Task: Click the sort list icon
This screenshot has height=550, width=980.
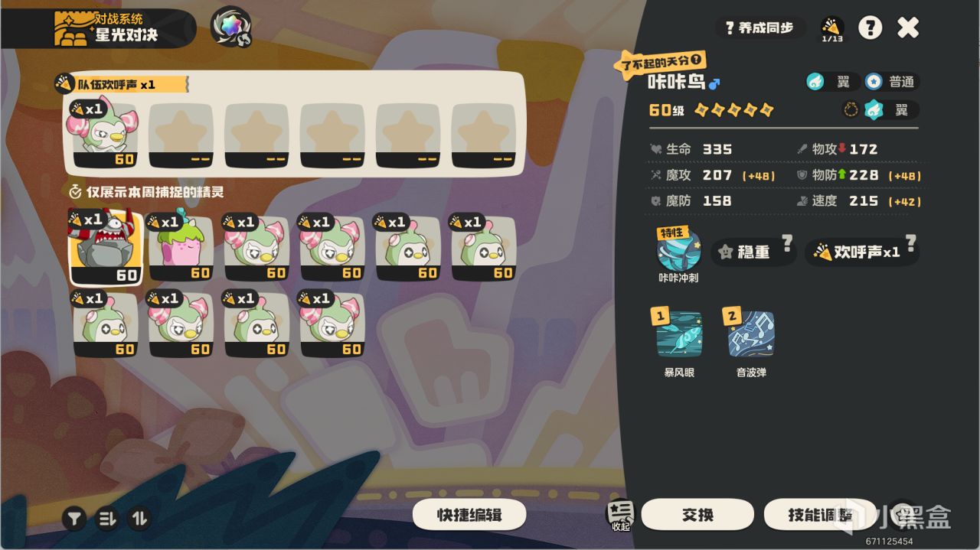Action: [x=106, y=519]
